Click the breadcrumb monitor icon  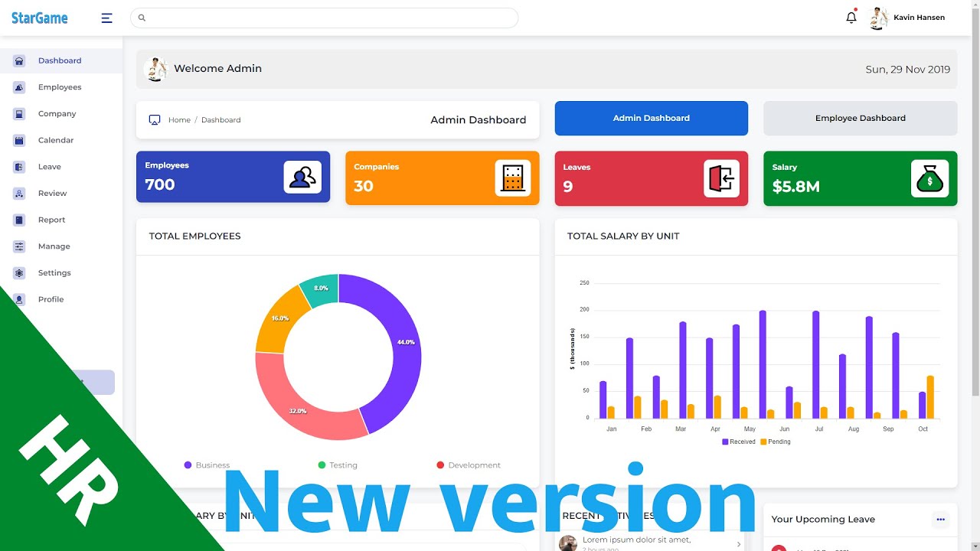(155, 120)
